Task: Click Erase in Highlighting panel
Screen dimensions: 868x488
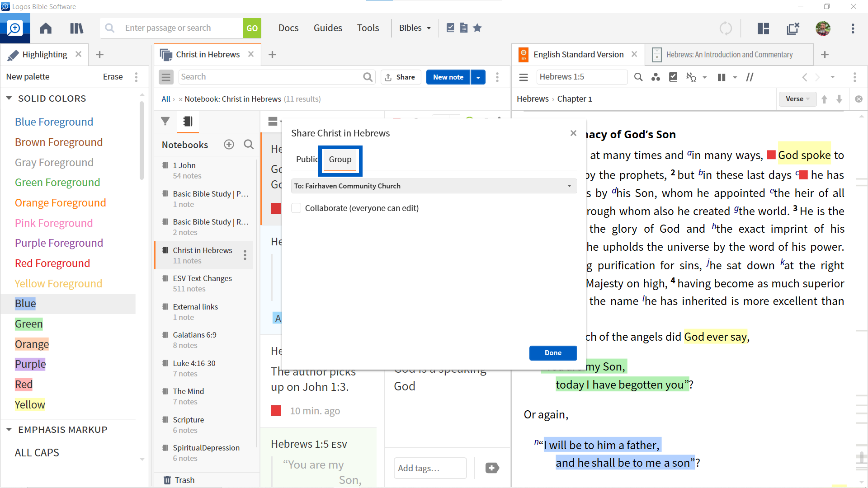Action: [113, 77]
